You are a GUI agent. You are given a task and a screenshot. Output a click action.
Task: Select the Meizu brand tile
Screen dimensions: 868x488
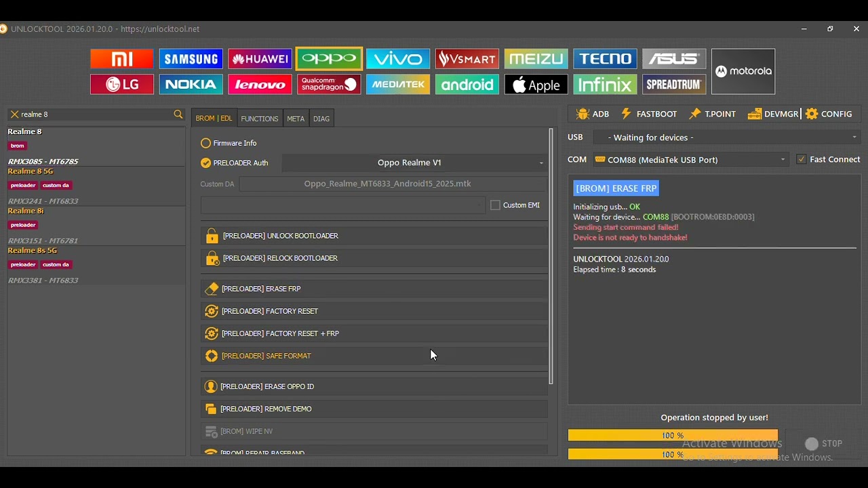pyautogui.click(x=536, y=59)
